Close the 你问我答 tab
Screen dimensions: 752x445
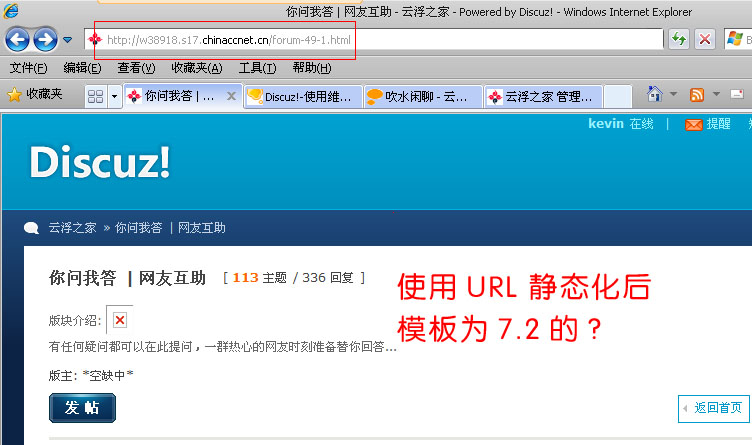(231, 96)
